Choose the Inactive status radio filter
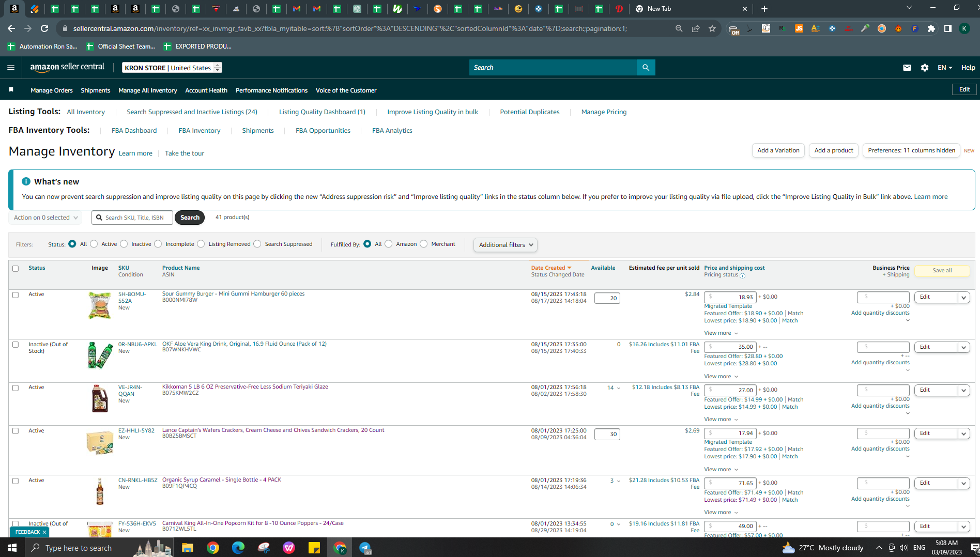The image size is (980, 557). tap(124, 244)
